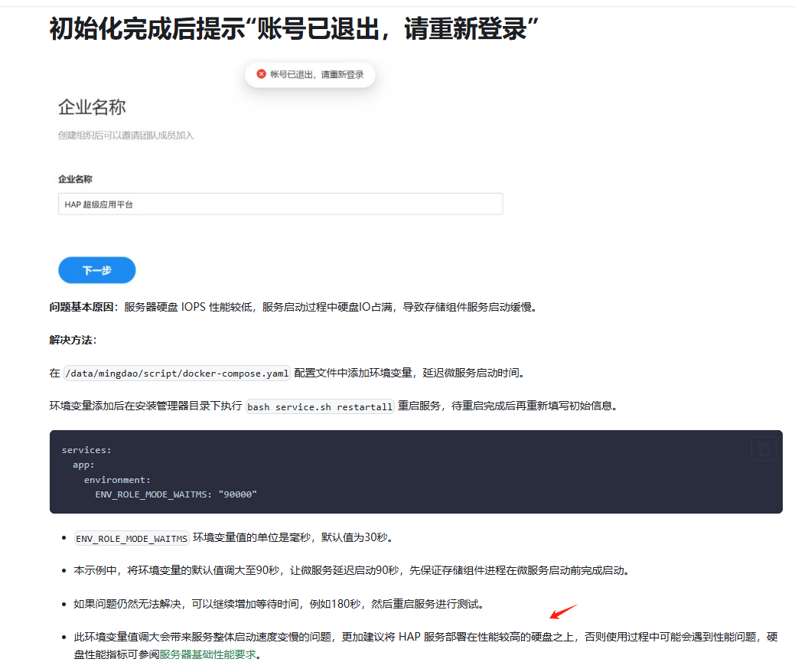795x672 pixels.
Task: Click the app: line in code block
Action: click(83, 465)
